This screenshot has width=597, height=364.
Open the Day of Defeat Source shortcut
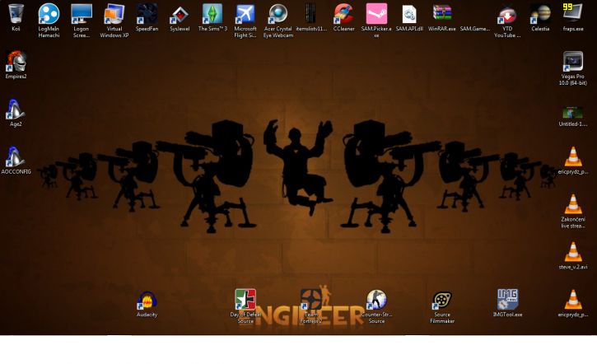pyautogui.click(x=245, y=299)
